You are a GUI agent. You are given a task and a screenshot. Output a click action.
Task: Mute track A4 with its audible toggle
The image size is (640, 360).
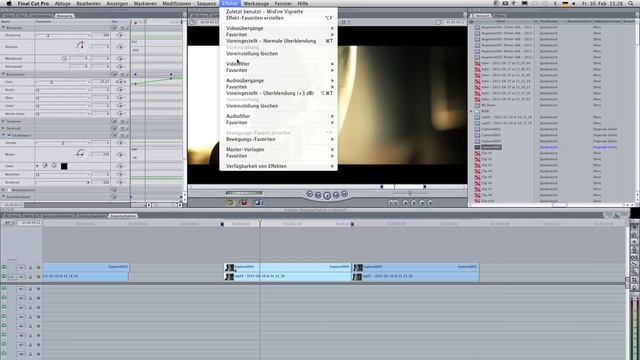(4, 317)
